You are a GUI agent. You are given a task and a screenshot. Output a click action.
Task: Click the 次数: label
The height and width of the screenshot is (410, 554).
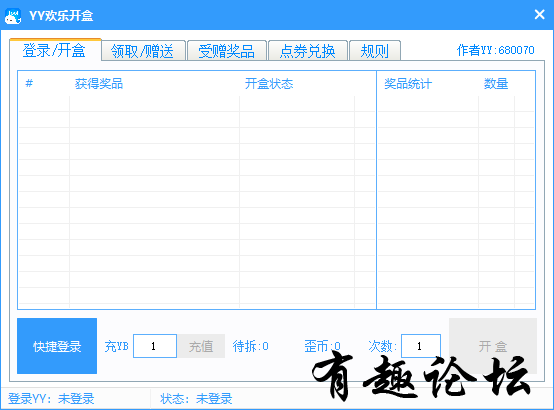coord(383,346)
